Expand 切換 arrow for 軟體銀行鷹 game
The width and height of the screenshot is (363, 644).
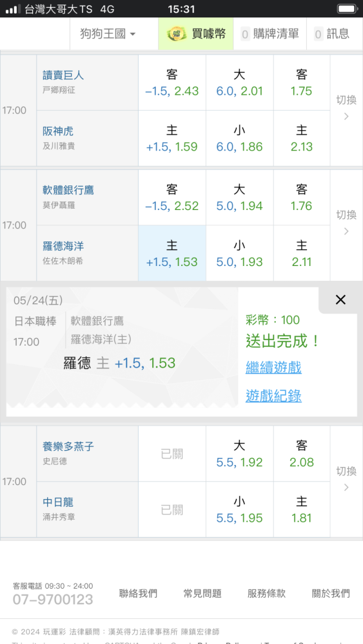346,225
